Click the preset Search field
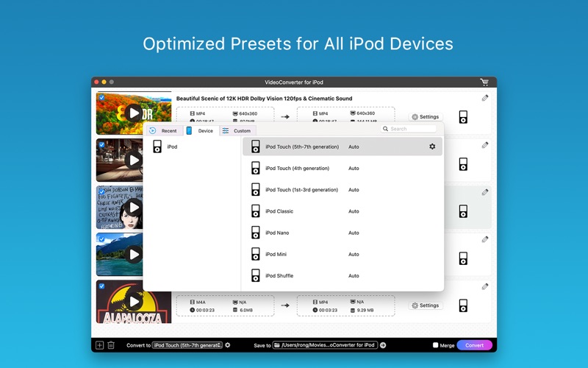588x368 pixels. tap(409, 129)
